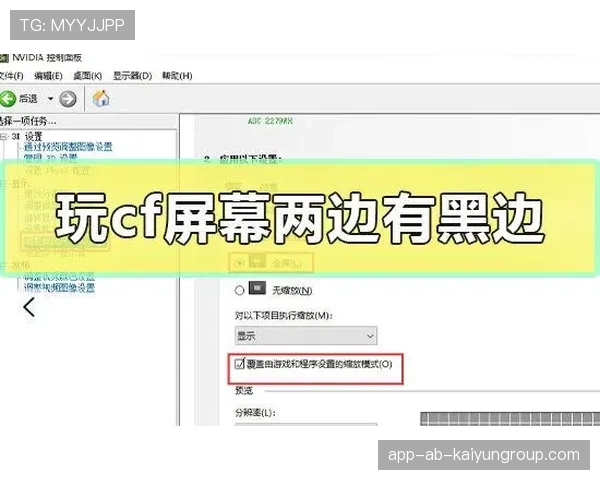Click the Forward arrow button

(x=68, y=99)
